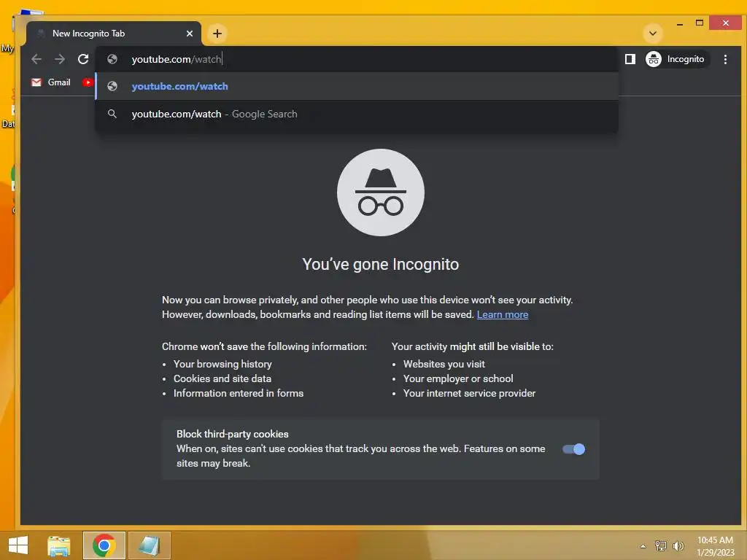Viewport: 747px width, 560px height.
Task: Click the globe icon in address bar
Action: tap(112, 59)
